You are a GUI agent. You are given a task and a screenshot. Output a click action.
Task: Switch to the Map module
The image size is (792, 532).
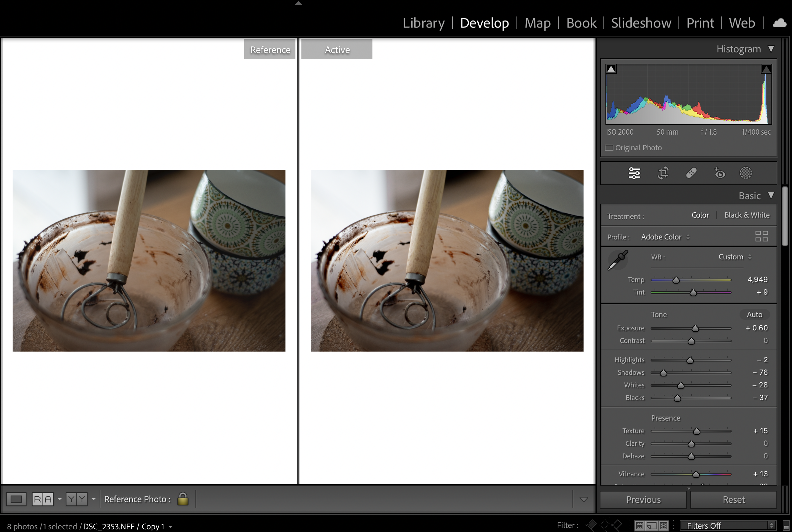coord(537,23)
